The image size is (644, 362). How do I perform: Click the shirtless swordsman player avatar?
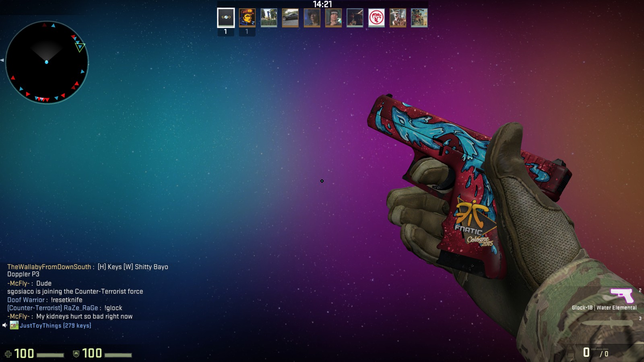[x=398, y=18]
